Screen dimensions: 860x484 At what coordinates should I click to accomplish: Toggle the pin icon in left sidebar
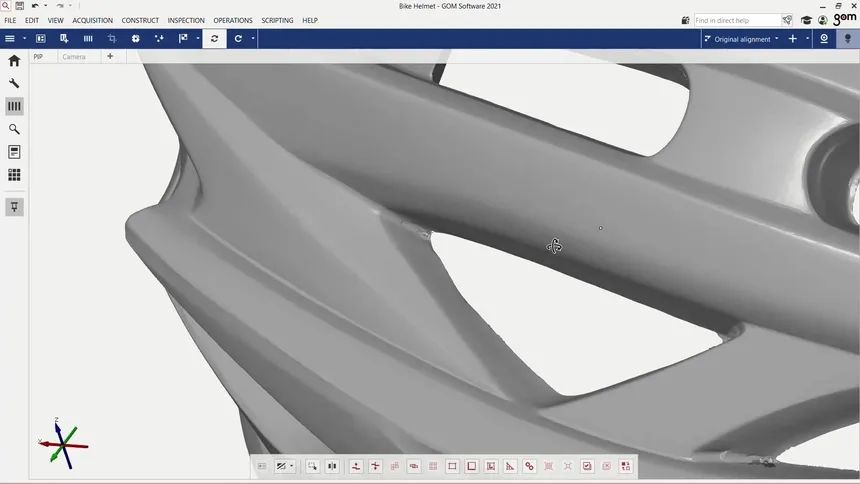click(14, 207)
